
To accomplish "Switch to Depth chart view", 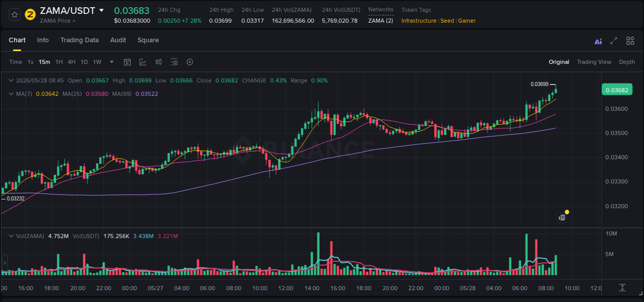I will point(627,62).
